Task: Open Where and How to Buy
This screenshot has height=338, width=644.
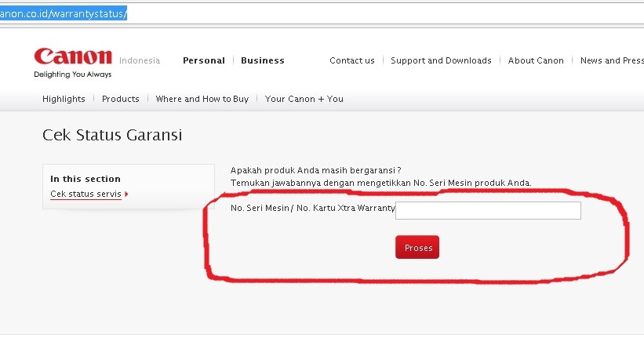Action: [202, 99]
